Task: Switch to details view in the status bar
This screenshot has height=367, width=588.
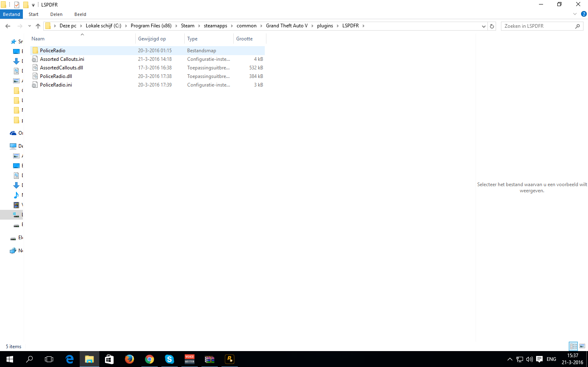Action: coord(573,346)
